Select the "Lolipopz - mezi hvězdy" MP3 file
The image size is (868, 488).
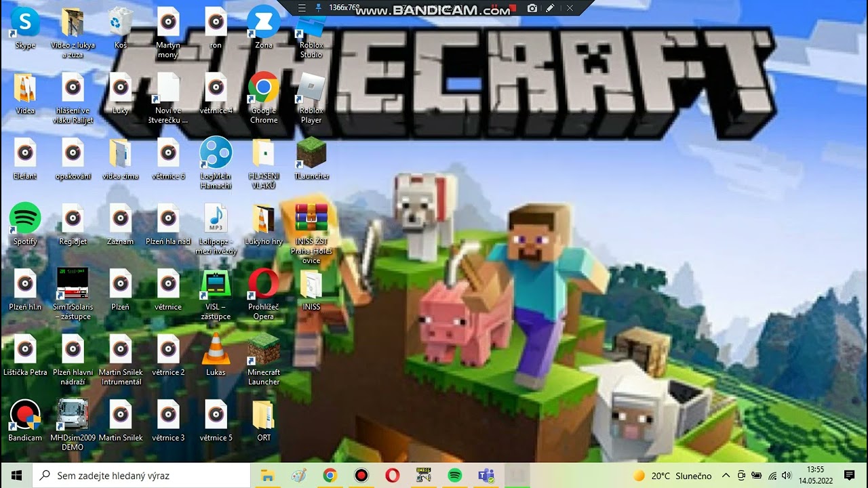click(216, 228)
